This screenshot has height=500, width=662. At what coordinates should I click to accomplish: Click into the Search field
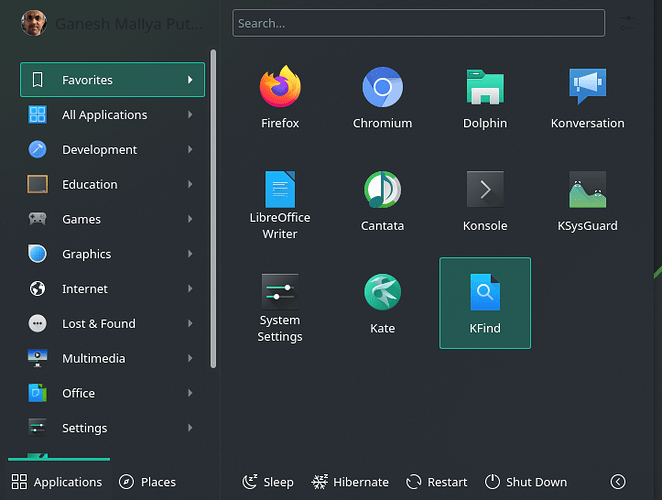(418, 23)
